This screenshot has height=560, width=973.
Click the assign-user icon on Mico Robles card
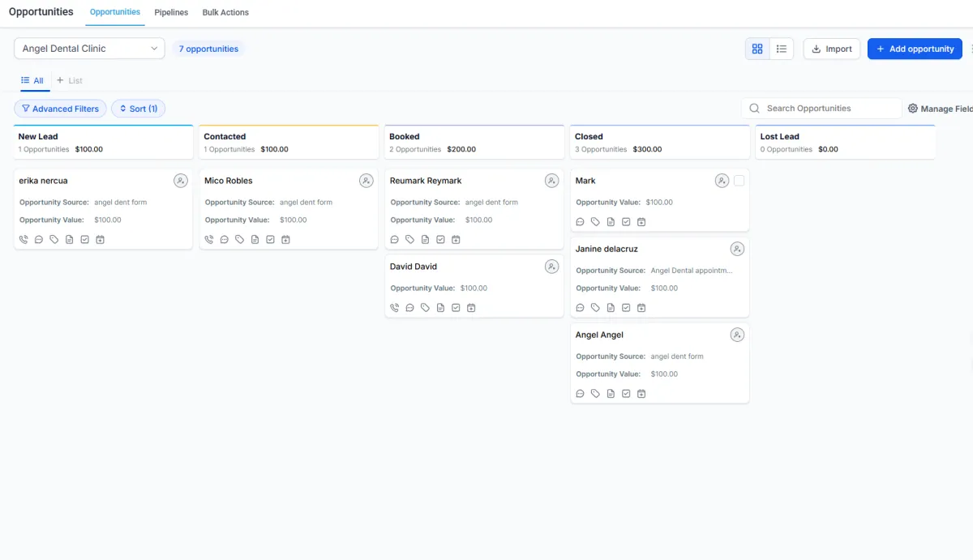point(366,181)
